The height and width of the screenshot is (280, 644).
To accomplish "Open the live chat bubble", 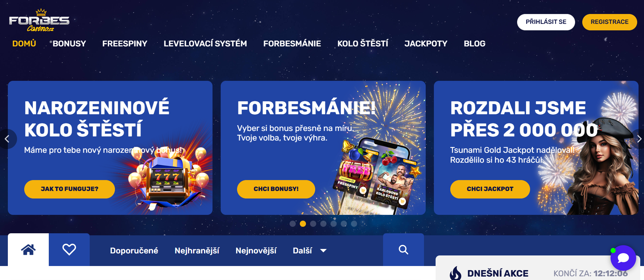I will click(x=623, y=258).
